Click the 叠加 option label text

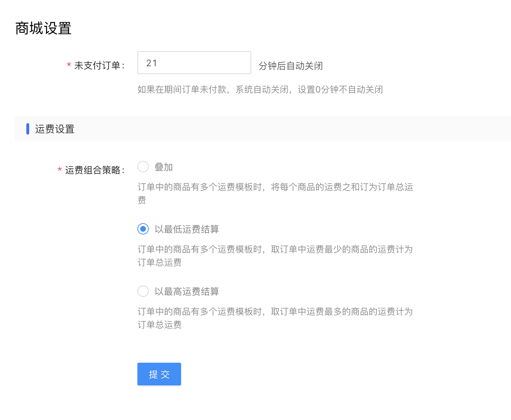click(164, 167)
